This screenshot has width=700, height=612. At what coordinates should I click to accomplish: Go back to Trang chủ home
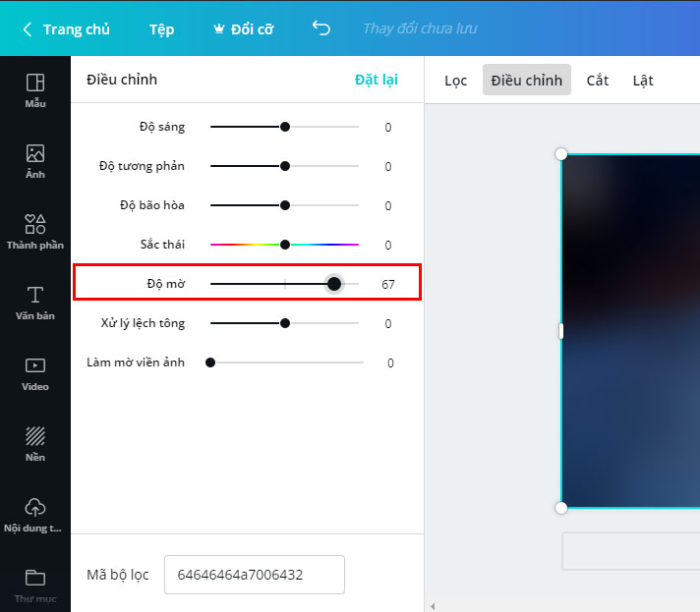67,29
